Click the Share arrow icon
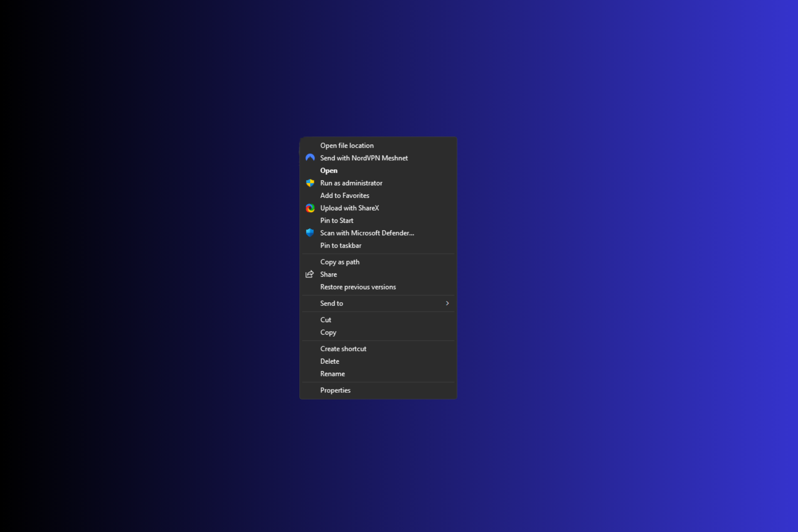 (x=310, y=274)
